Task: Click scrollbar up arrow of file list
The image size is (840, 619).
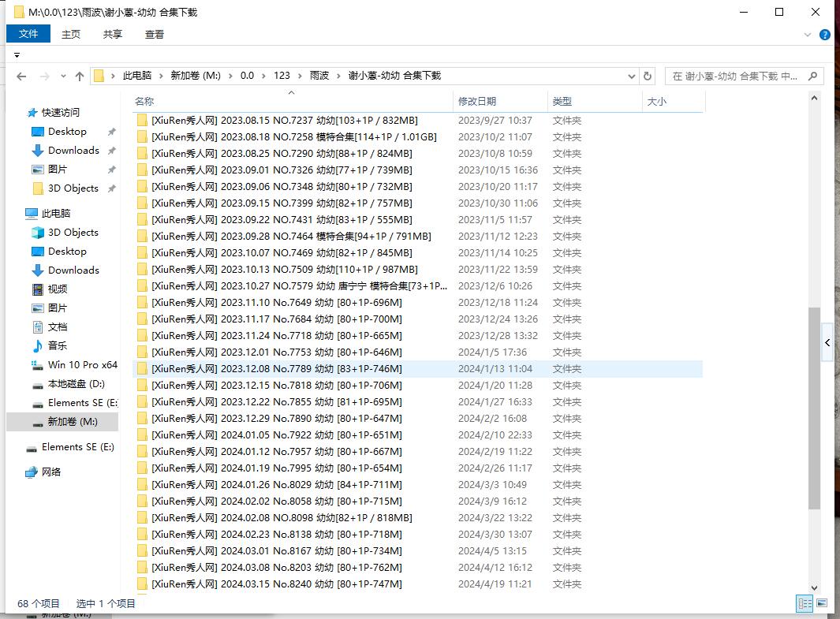Action: click(x=814, y=99)
